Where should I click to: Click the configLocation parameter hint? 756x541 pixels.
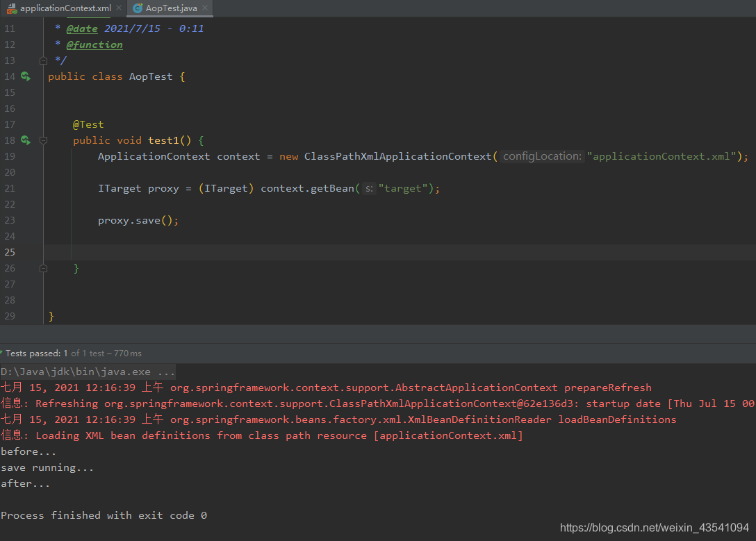coord(542,156)
